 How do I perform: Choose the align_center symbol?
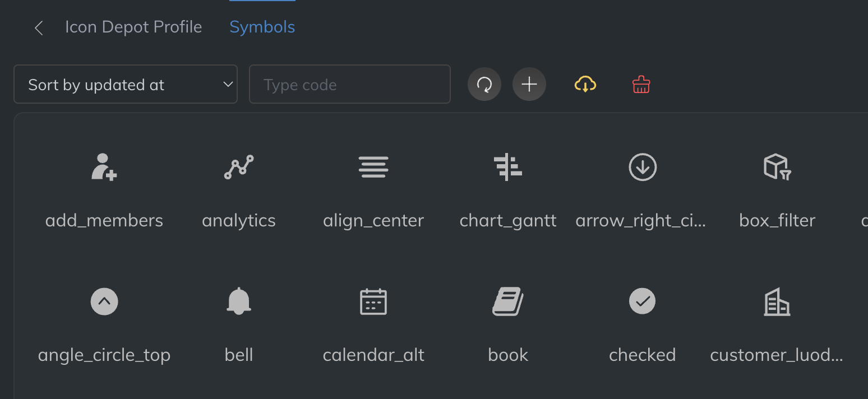click(373, 167)
